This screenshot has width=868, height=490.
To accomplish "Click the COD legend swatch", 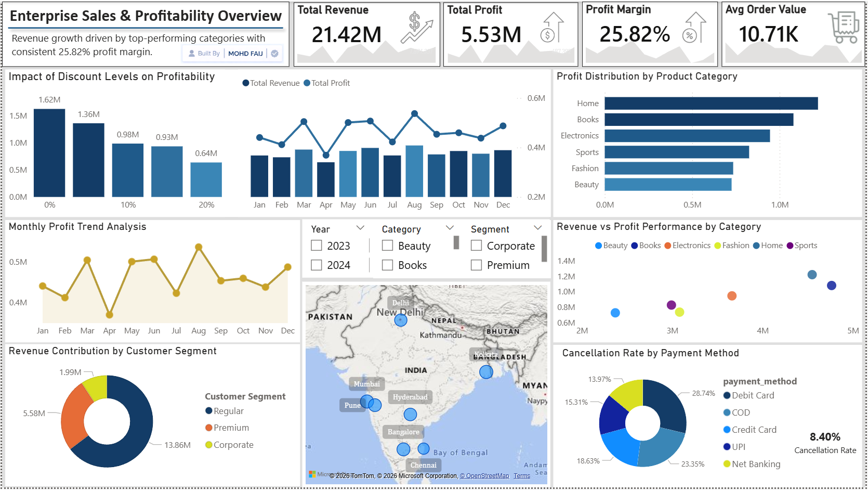I will [x=727, y=412].
